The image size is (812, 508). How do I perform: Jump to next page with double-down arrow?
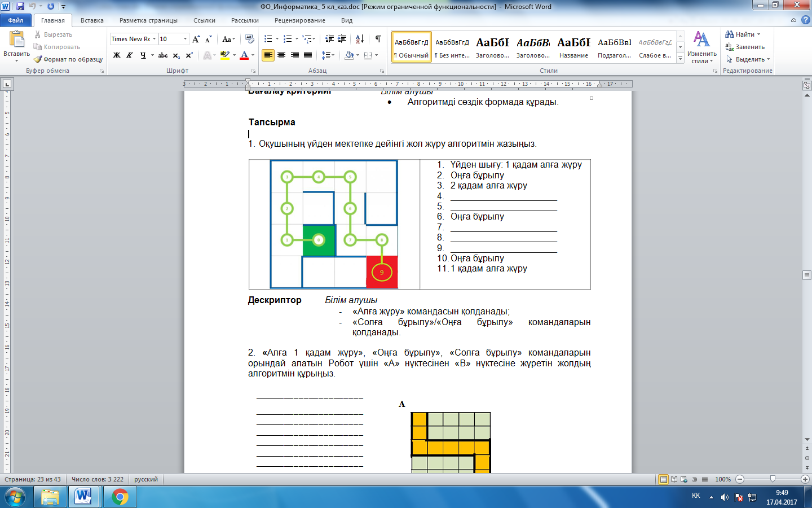[807, 467]
